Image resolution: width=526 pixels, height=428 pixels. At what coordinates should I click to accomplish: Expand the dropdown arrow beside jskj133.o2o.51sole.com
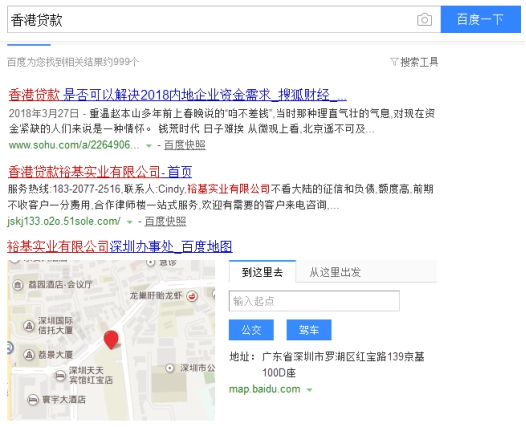coord(129,222)
